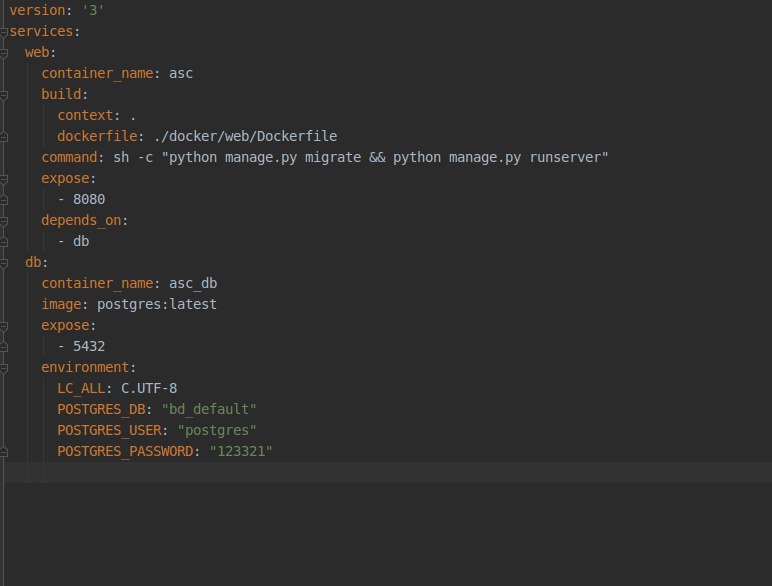Select the "bd_default" string value
Screen dimensions: 772x586
(x=209, y=409)
